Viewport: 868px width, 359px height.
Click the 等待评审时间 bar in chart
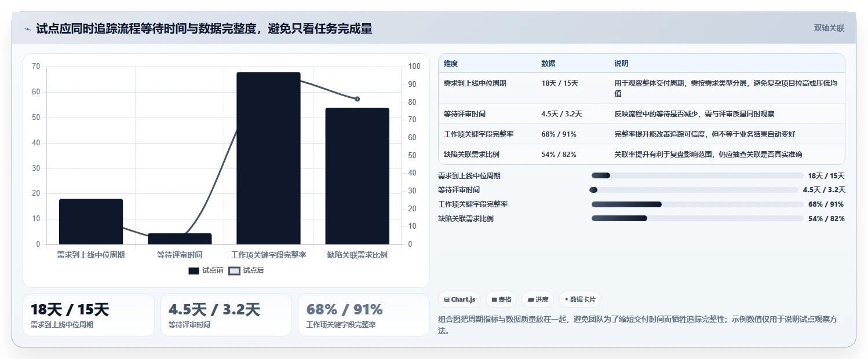tap(180, 239)
